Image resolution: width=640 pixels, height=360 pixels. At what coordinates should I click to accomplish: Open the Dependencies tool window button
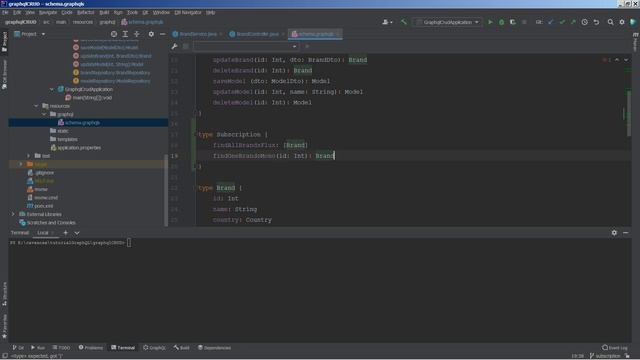(214, 348)
